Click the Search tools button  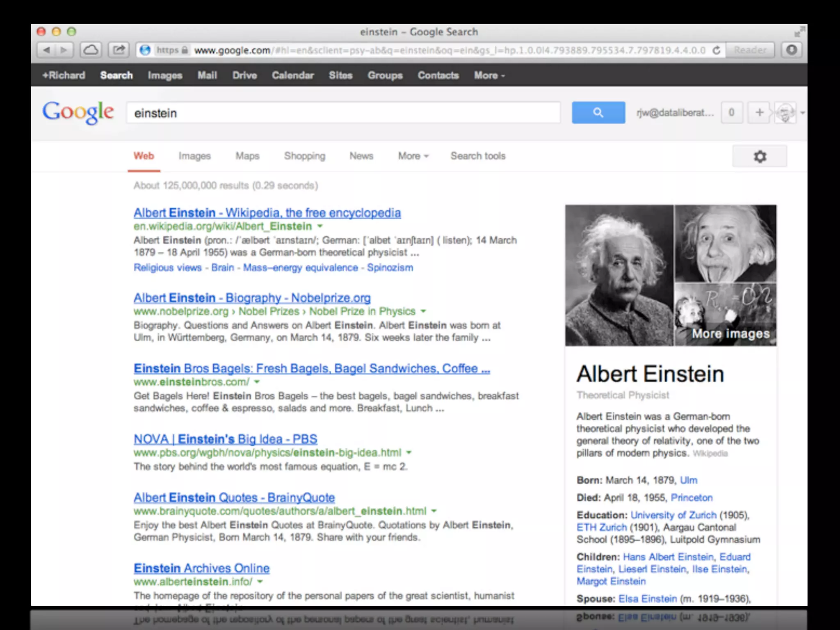point(478,156)
